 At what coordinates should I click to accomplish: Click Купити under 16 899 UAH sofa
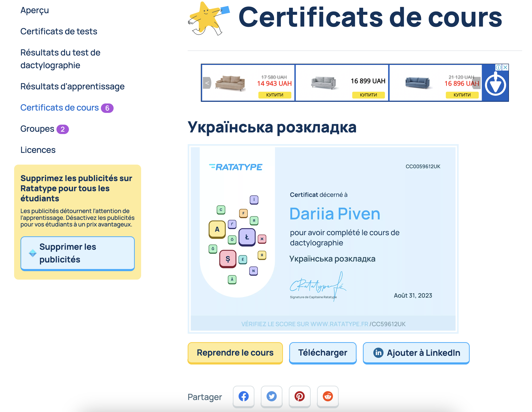point(368,95)
